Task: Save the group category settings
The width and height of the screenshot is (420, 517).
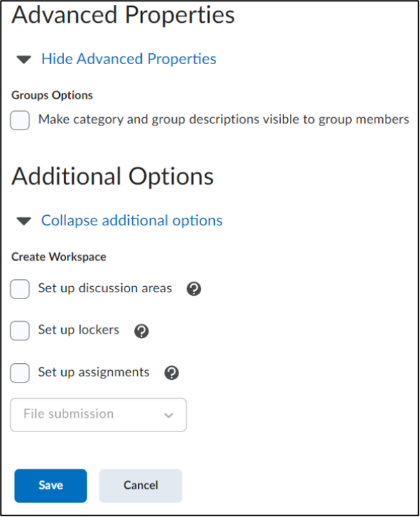Action: [x=51, y=486]
